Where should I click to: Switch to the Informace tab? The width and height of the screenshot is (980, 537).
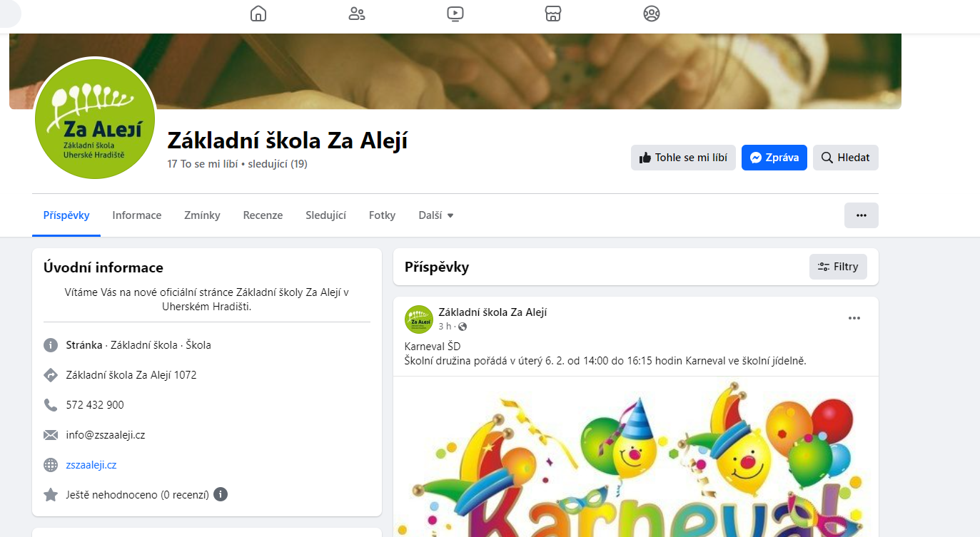coord(137,215)
